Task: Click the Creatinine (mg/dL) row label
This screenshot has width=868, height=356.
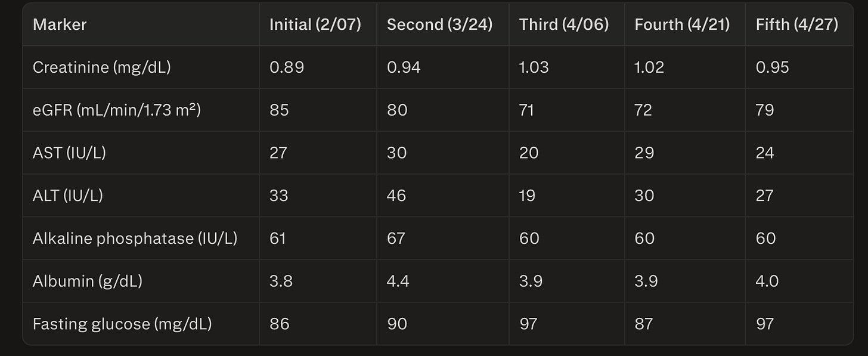Action: [x=102, y=67]
